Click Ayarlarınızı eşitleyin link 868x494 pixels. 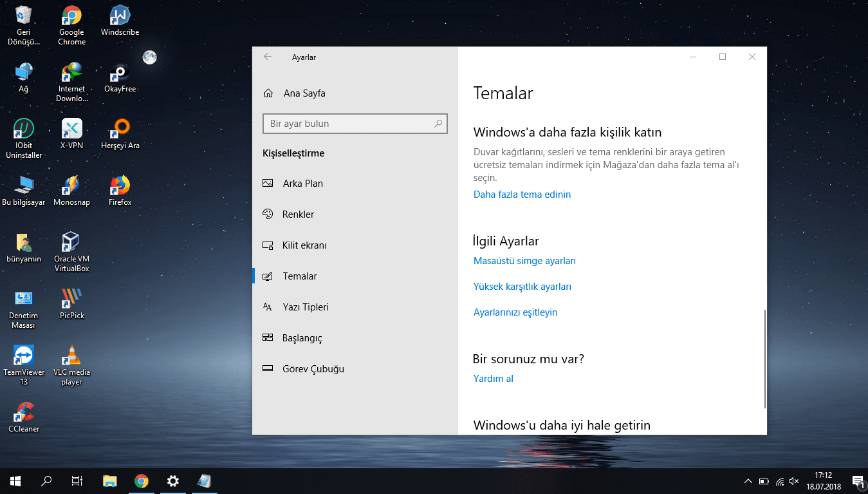(515, 312)
